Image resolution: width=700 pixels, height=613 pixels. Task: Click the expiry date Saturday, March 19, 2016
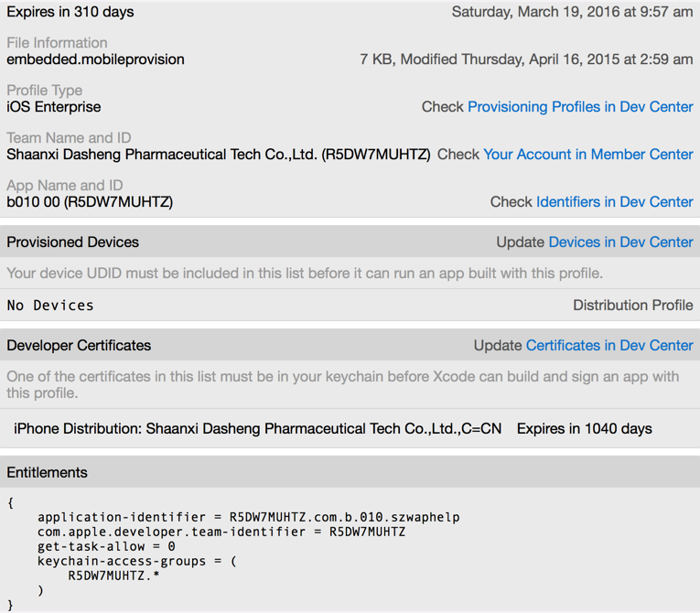(572, 12)
